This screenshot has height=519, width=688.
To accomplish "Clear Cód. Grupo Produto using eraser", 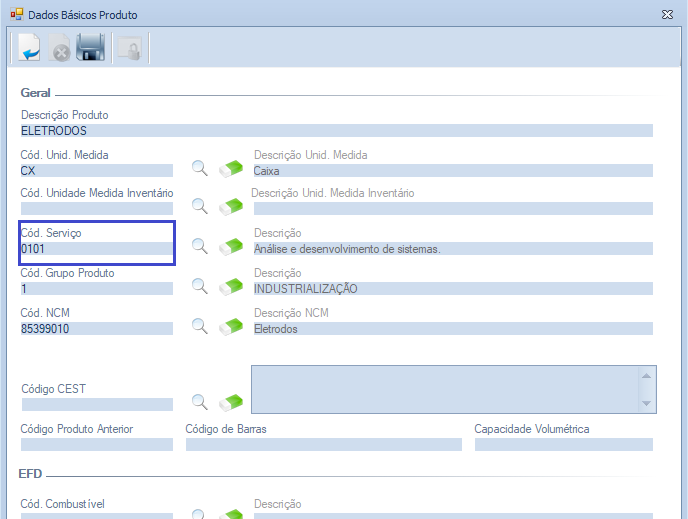I will click(x=231, y=286).
